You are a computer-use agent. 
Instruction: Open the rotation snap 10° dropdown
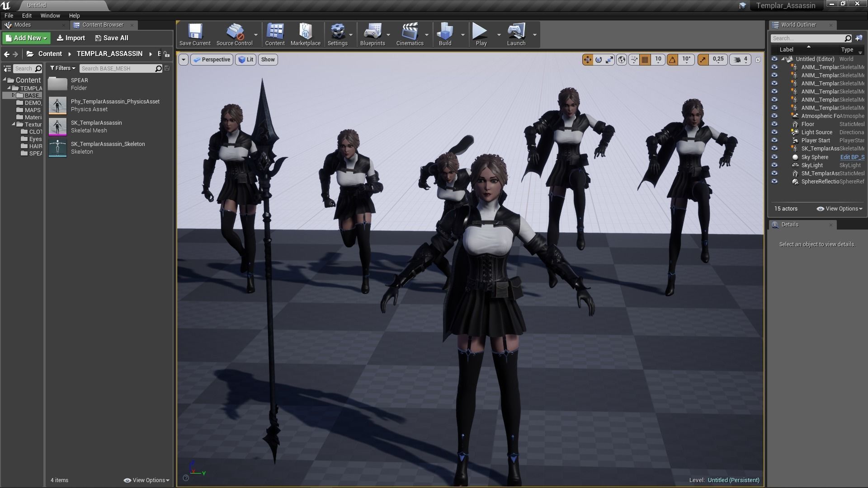click(686, 60)
